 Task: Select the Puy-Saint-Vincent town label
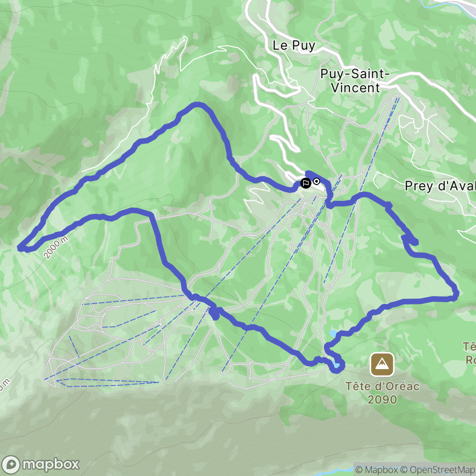click(x=355, y=81)
